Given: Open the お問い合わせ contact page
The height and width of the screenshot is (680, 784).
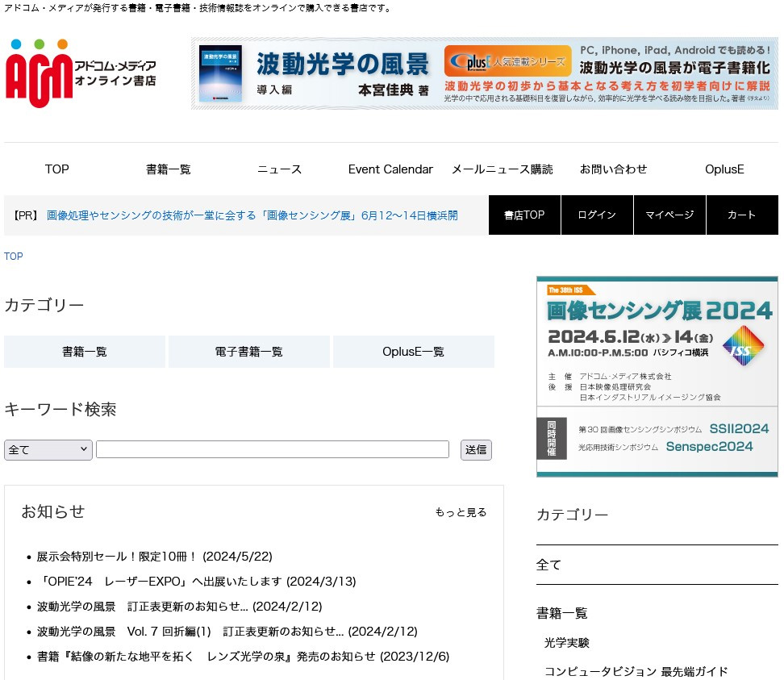Looking at the screenshot, I should 613,169.
